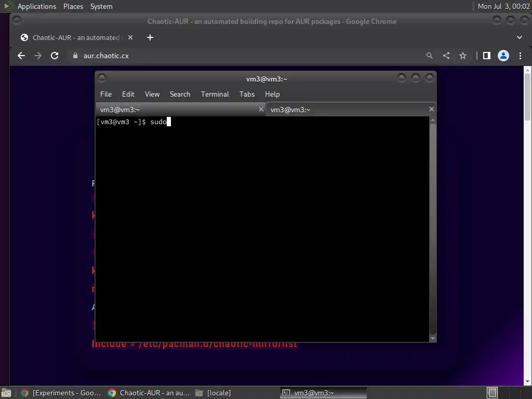Open a new Chrome tab with plus
Screen dimensions: 532x399
[x=150, y=37]
